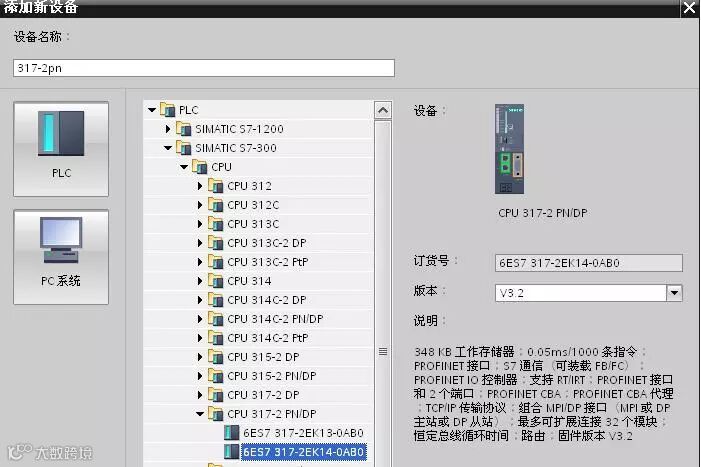The image size is (701, 467).
Task: Click the CPU 315-2 DP folder icon
Action: (216, 357)
